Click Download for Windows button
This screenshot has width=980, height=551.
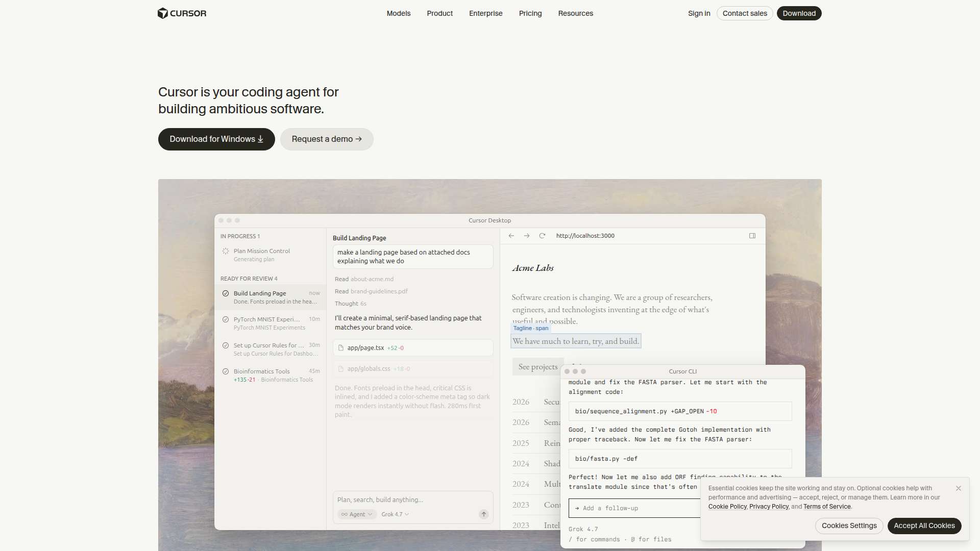(x=216, y=139)
